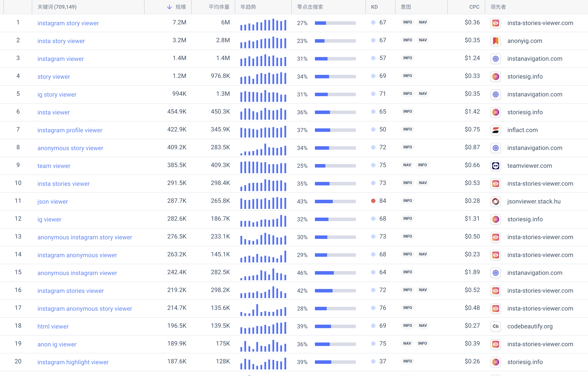Click the anonyig.com leader domain

click(x=524, y=41)
